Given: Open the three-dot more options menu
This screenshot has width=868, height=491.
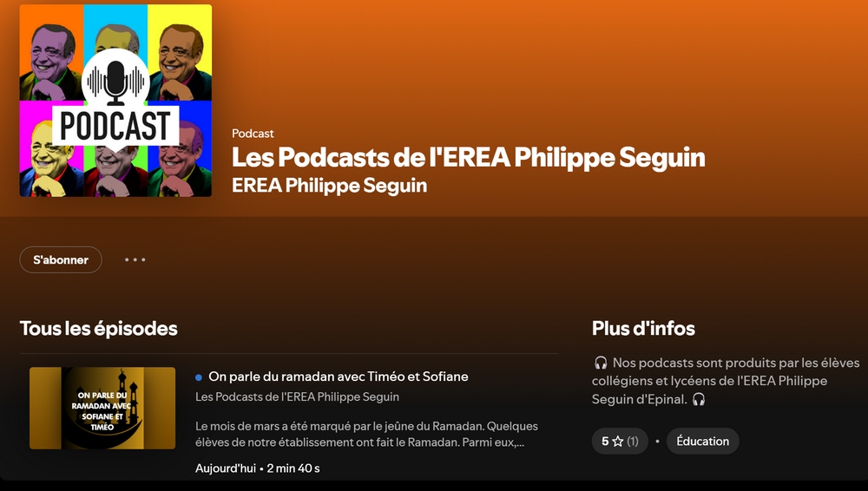Looking at the screenshot, I should pos(135,259).
